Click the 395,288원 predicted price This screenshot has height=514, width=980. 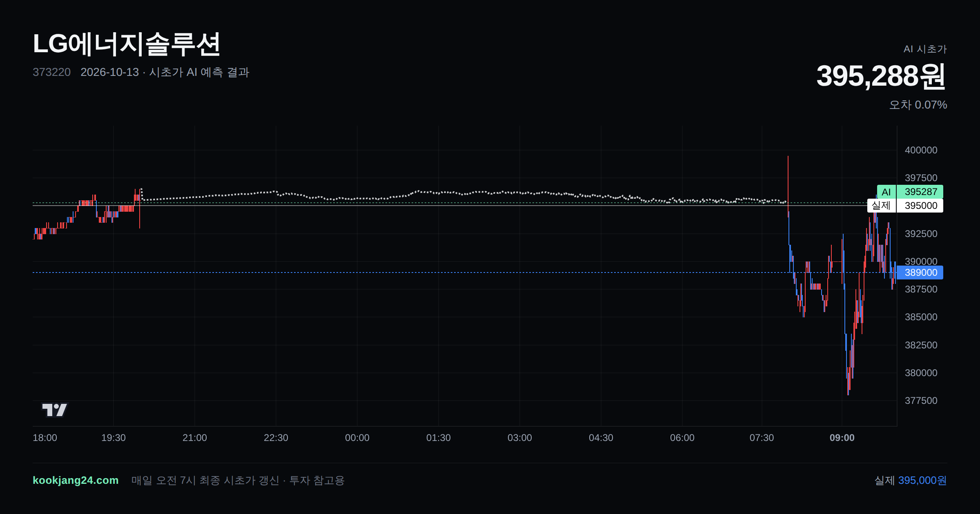click(881, 76)
